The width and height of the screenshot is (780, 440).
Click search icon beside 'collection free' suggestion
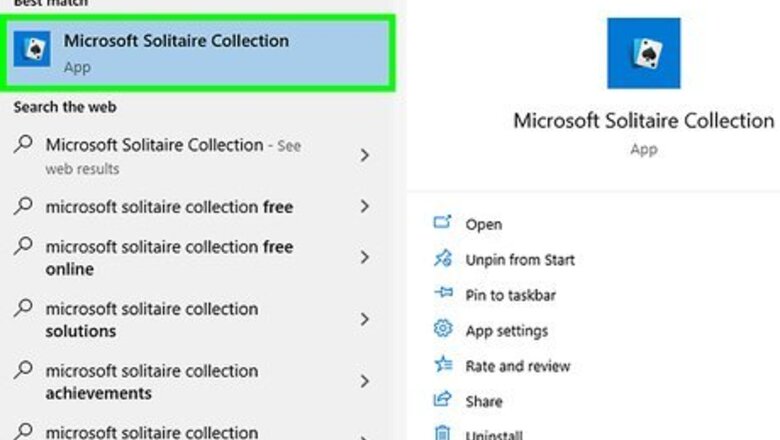click(x=23, y=205)
